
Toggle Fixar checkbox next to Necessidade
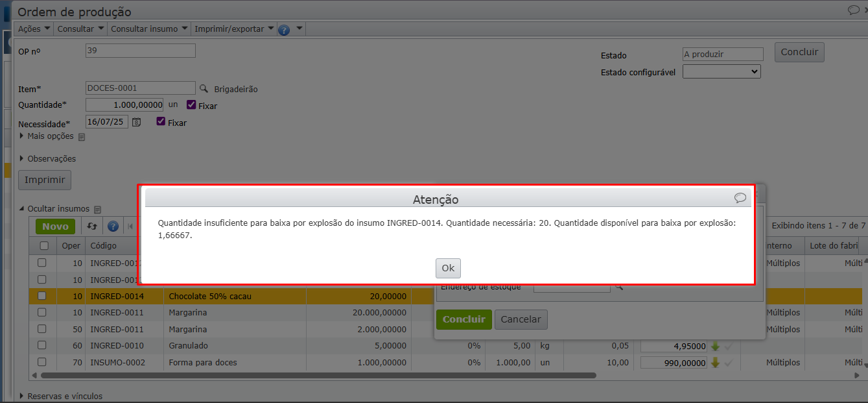161,121
